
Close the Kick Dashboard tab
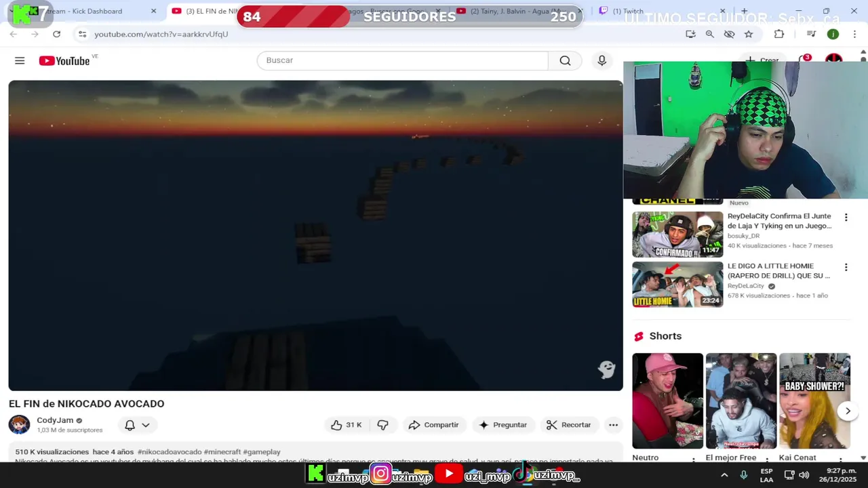153,11
